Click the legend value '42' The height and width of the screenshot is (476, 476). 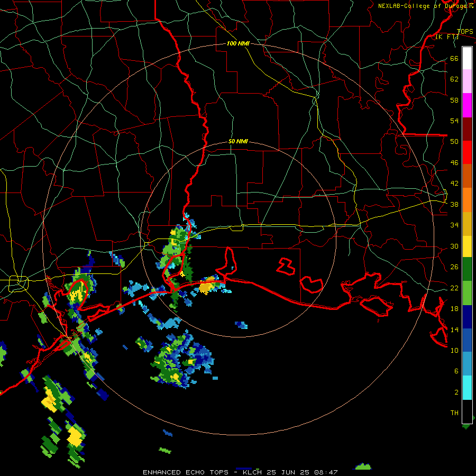point(454,184)
